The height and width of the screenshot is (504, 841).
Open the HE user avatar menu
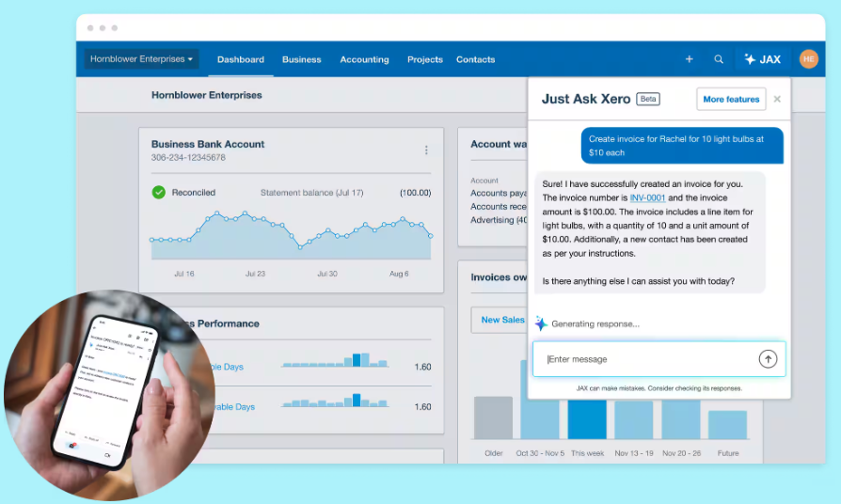coord(808,59)
